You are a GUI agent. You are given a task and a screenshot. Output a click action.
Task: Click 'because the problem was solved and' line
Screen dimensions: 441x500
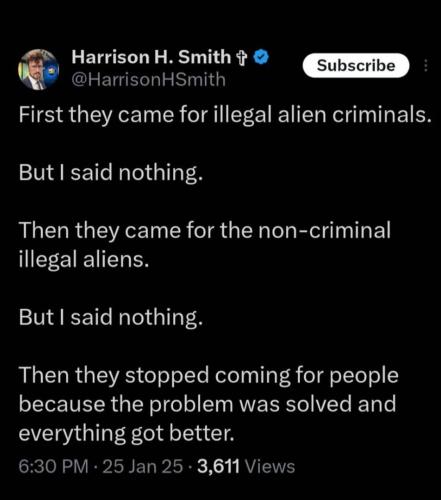click(207, 404)
